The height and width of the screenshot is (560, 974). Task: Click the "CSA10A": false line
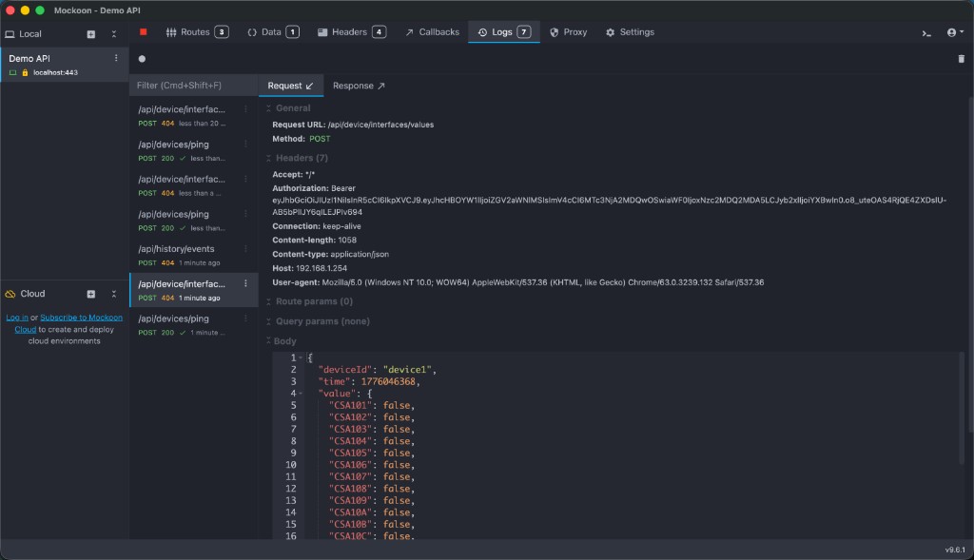372,512
